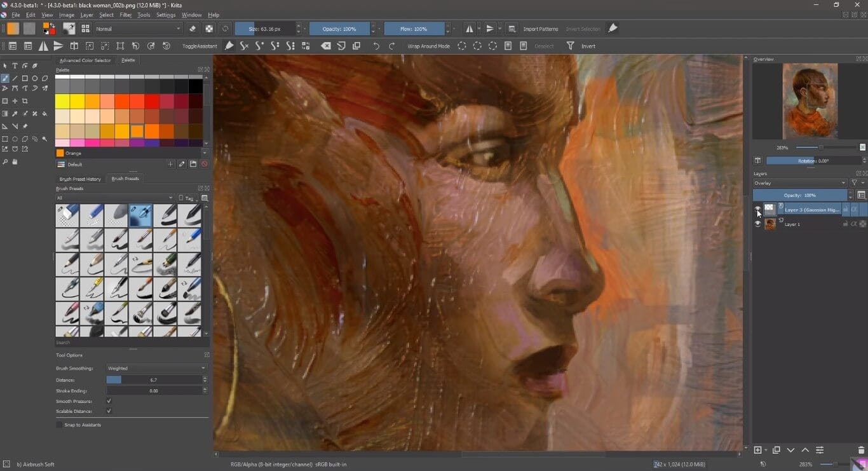The width and height of the screenshot is (868, 471).
Task: Expand the Brush Smoothing Weighted dropdown
Action: tap(156, 368)
